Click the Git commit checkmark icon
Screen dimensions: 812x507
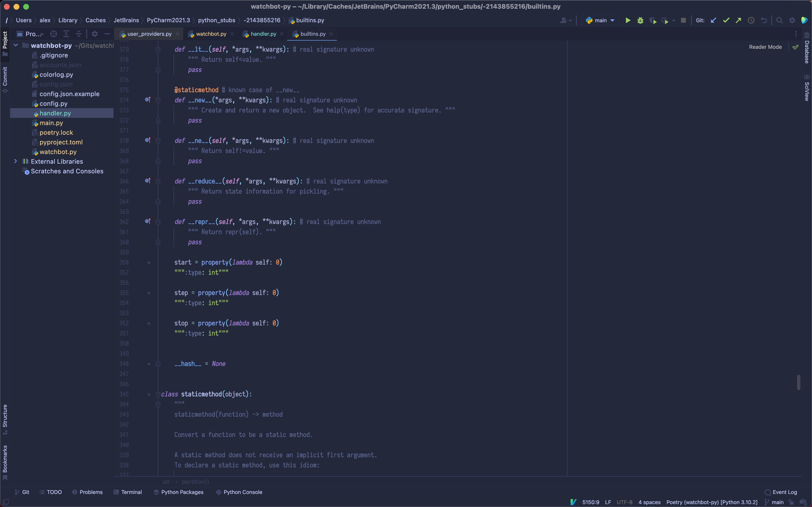coord(726,21)
